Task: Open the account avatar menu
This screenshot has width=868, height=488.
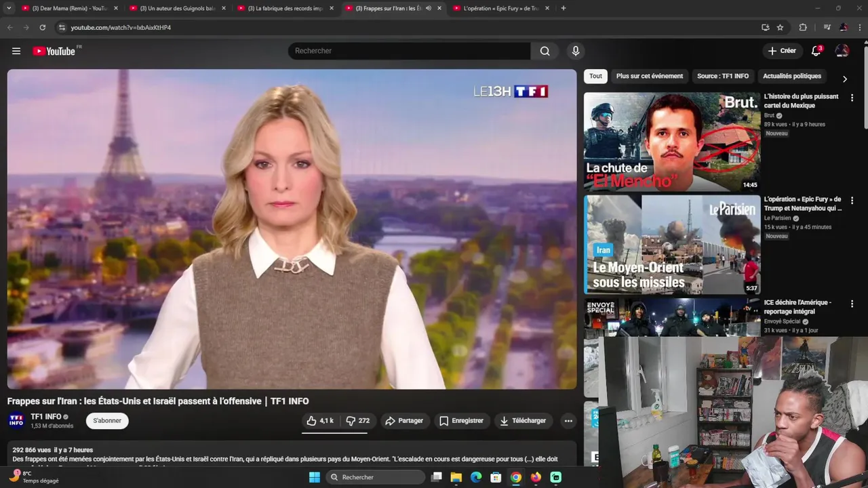Action: 842,51
